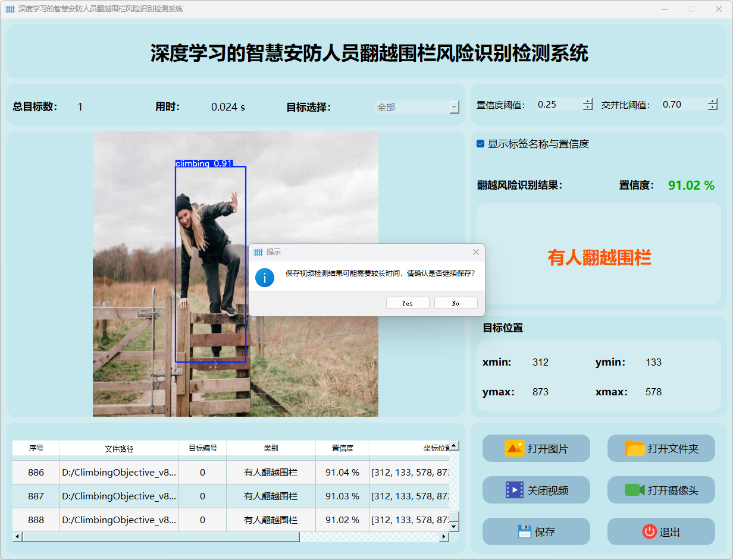Click the camera icon on 打开摄像头 button
This screenshot has width=733, height=560.
(x=635, y=490)
